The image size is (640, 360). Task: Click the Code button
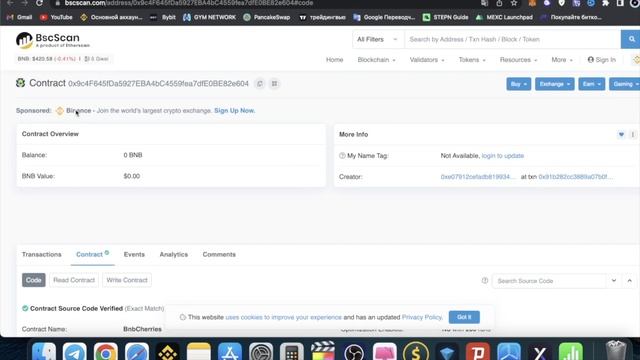[x=33, y=280]
